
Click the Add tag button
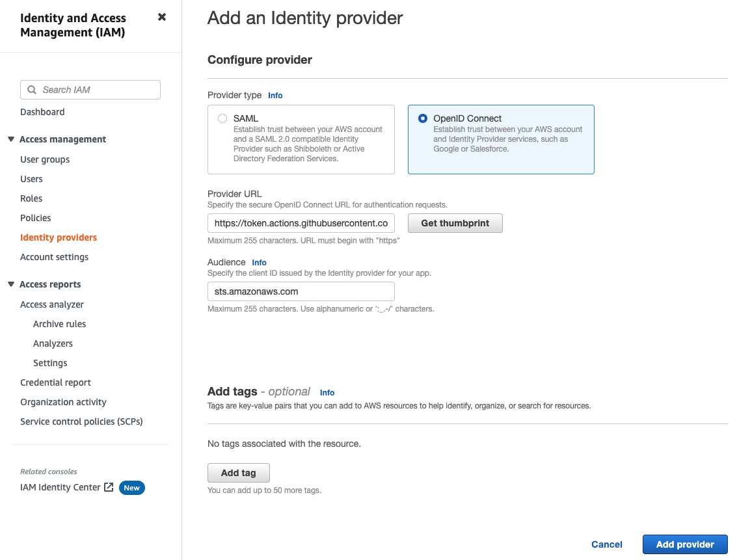click(x=238, y=472)
